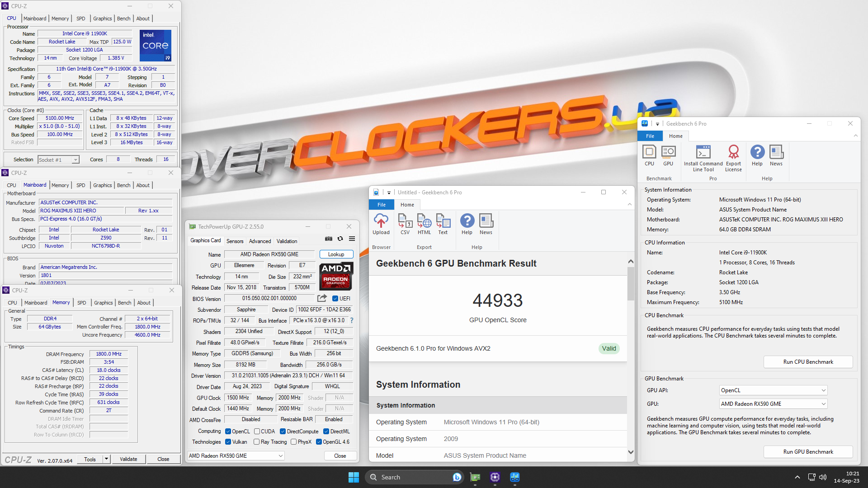Click taskbar Search box
The image size is (868, 488).
coord(415,477)
